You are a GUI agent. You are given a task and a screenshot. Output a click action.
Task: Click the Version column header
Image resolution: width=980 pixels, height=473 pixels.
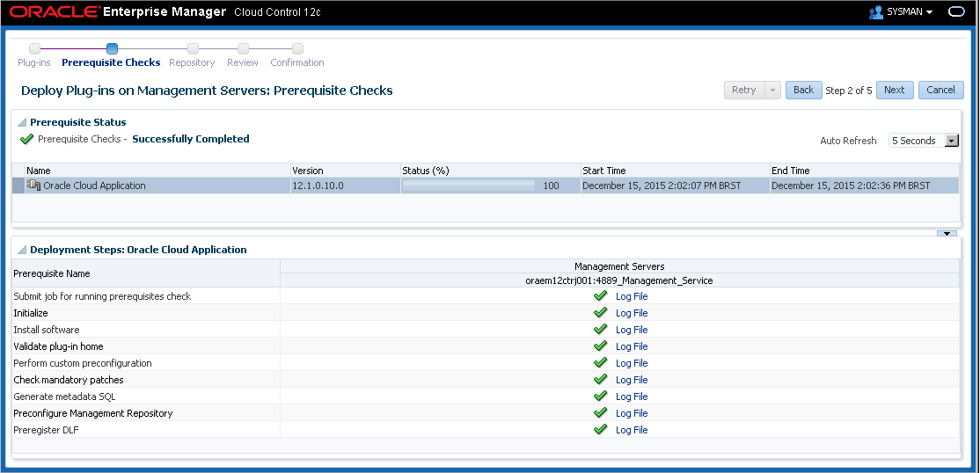[x=345, y=171]
